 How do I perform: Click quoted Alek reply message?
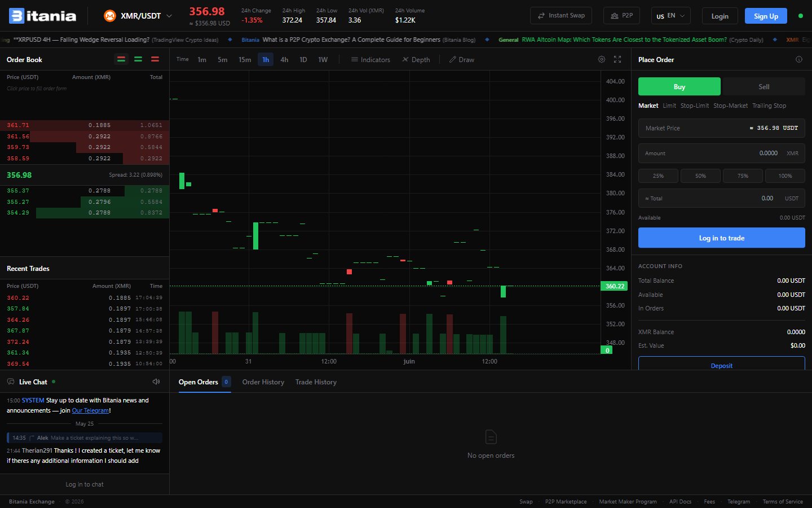[x=85, y=437]
